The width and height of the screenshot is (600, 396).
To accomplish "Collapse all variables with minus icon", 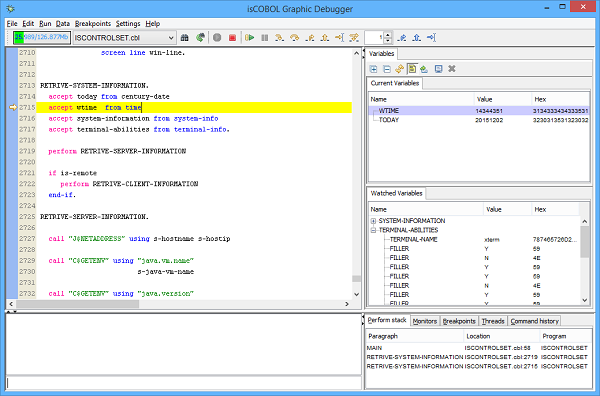I will click(x=387, y=69).
